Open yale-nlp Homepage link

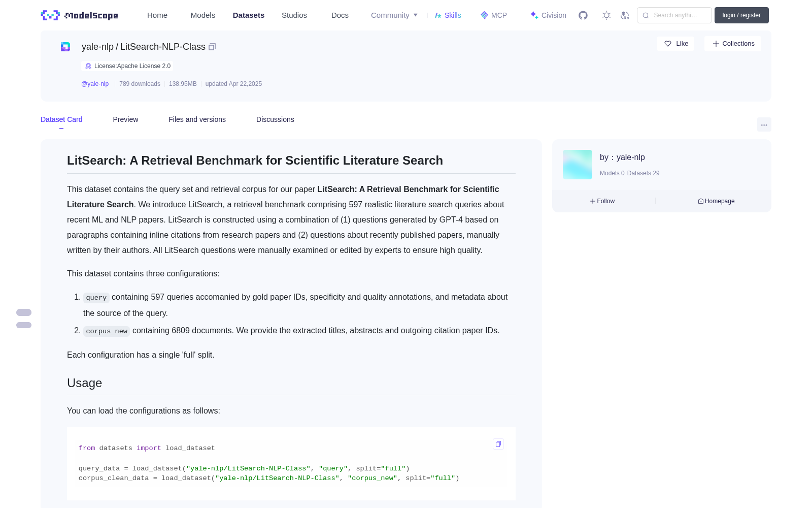[716, 201]
